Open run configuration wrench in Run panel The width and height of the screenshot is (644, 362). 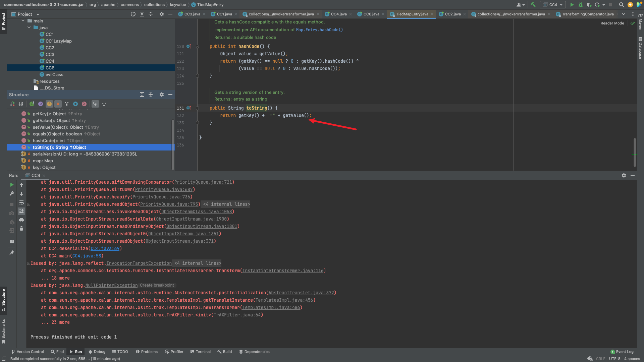point(12,193)
